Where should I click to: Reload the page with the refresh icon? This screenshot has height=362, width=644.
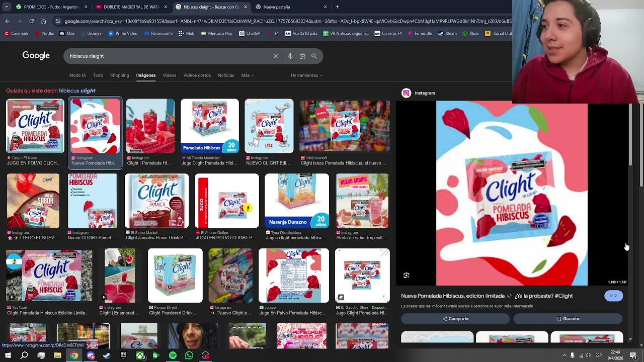pos(31,21)
